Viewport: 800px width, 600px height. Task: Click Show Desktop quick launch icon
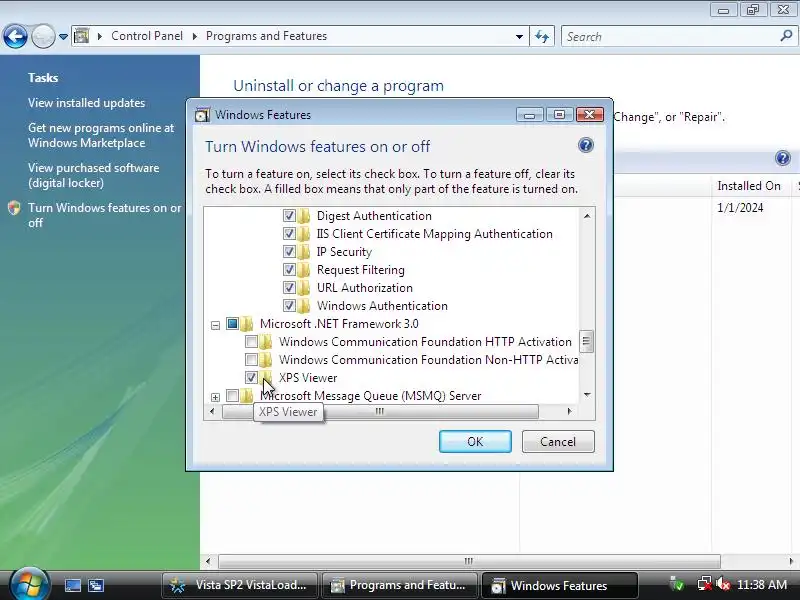point(72,585)
